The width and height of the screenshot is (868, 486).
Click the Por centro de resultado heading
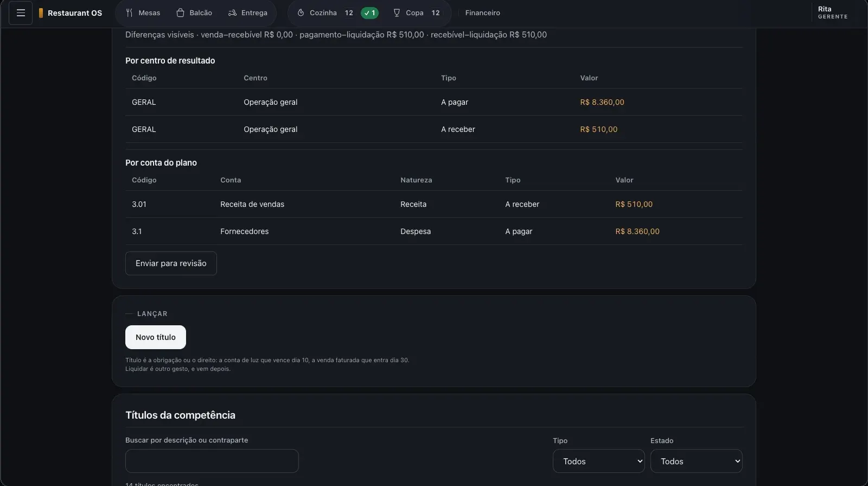(x=170, y=61)
